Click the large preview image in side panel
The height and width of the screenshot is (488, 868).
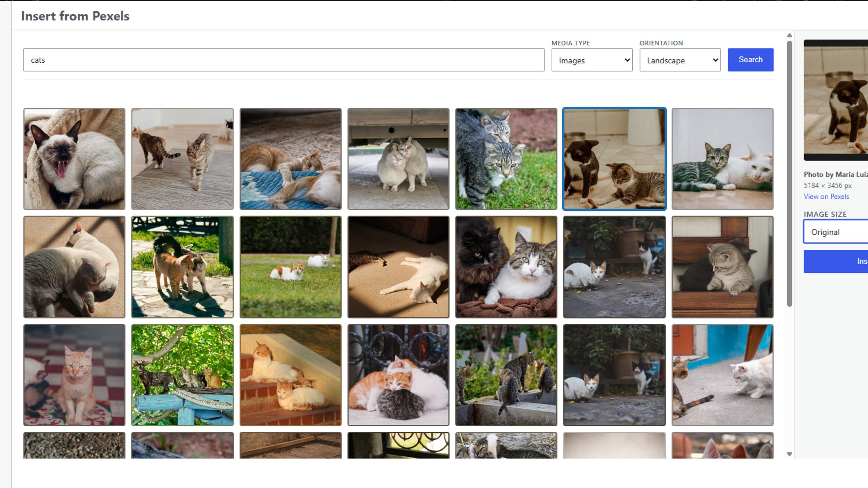pyautogui.click(x=836, y=100)
